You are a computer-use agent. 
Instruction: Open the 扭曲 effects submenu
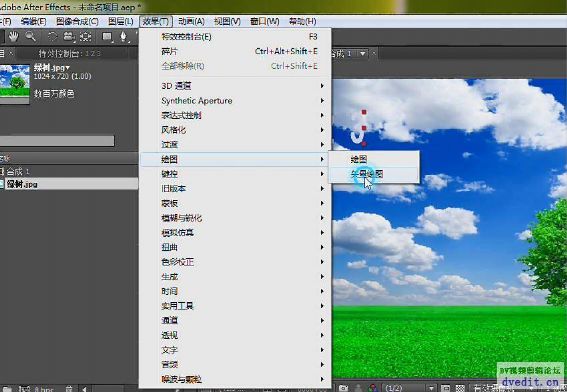235,247
